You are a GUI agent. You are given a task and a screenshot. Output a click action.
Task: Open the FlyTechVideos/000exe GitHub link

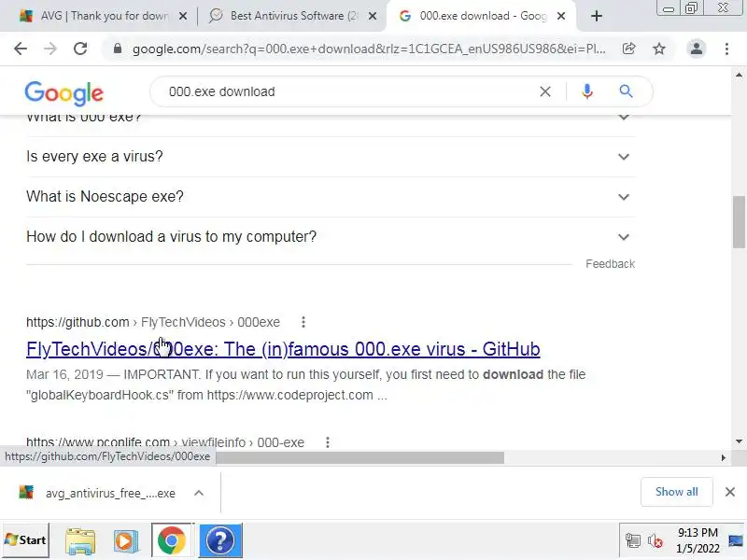(x=283, y=349)
